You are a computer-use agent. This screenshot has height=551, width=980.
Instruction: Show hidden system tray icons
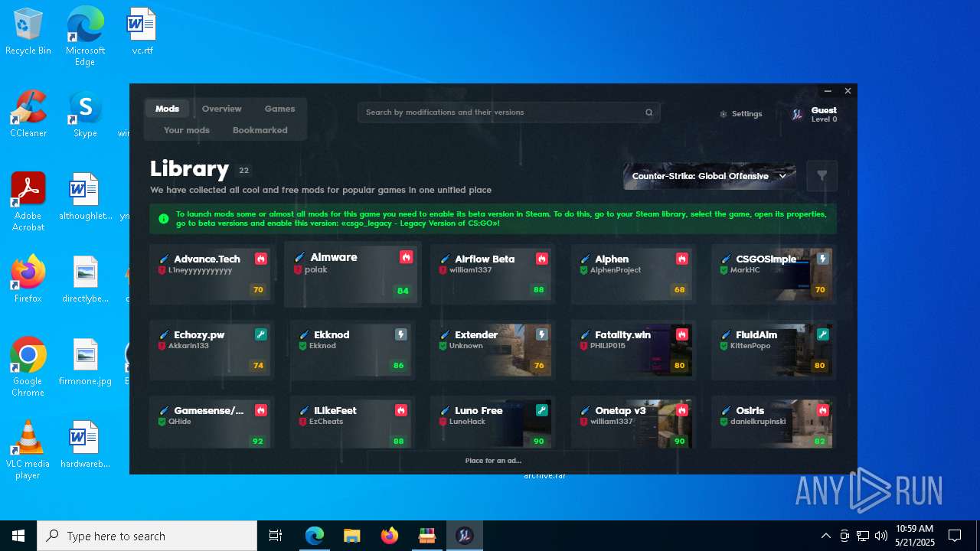point(825,536)
